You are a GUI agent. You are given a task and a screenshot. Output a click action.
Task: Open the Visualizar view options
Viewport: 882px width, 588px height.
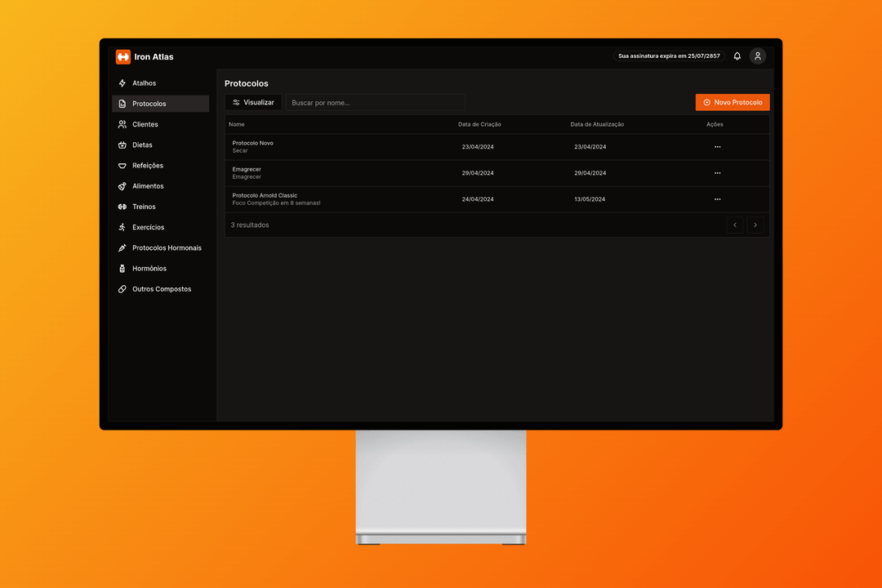tap(253, 101)
